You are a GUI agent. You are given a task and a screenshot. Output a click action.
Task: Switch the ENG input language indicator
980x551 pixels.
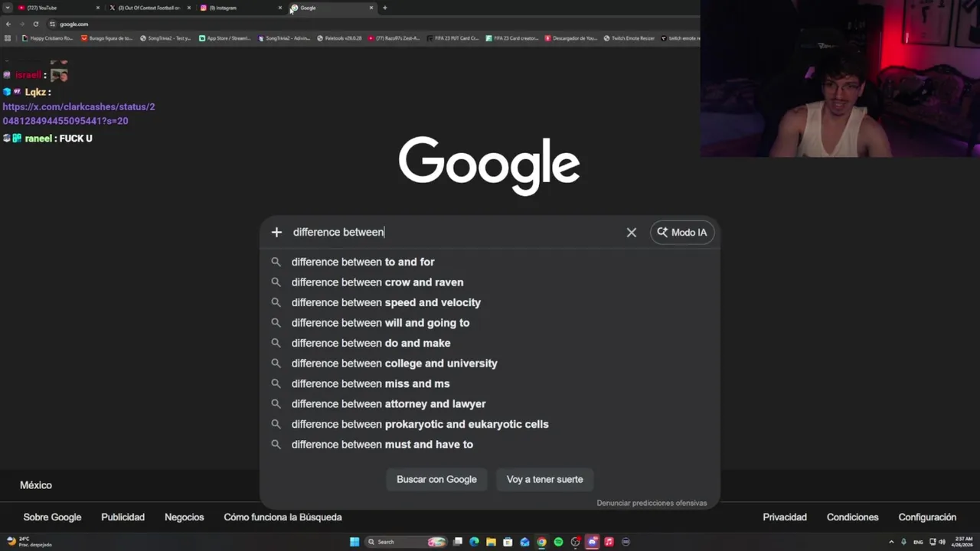[x=918, y=542]
